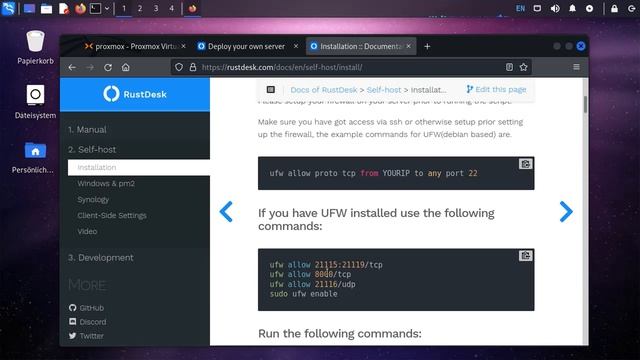Open the terminal emulator launcher
640x360 pixels.
point(96,8)
